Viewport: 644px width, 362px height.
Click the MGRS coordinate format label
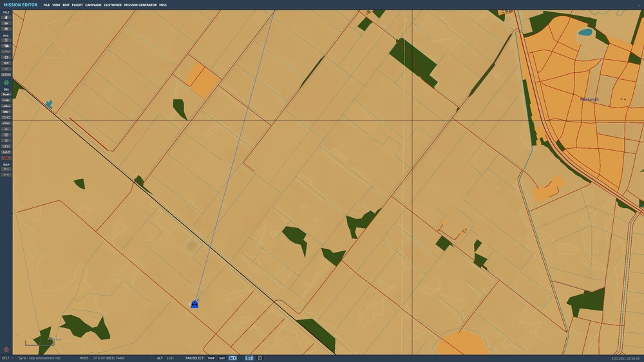84,358
